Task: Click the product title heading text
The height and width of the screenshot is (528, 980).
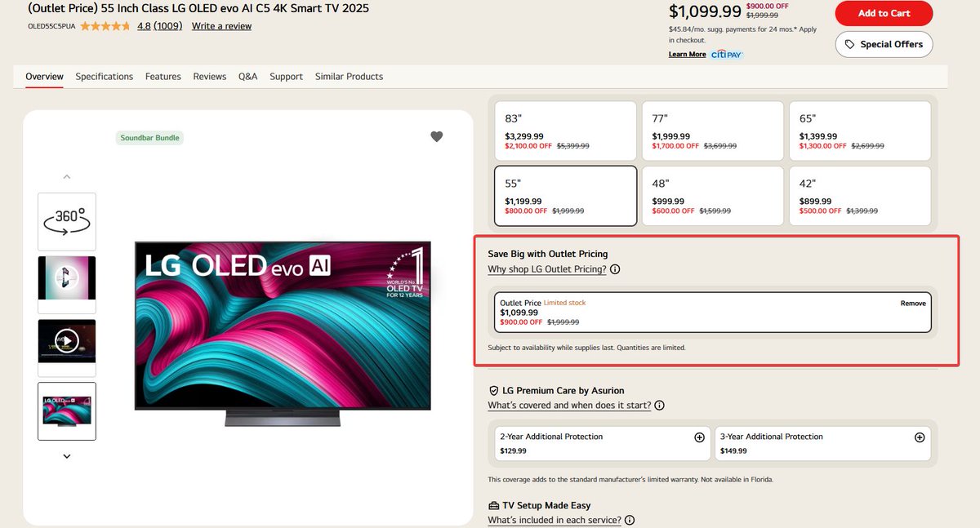Action: [198, 8]
